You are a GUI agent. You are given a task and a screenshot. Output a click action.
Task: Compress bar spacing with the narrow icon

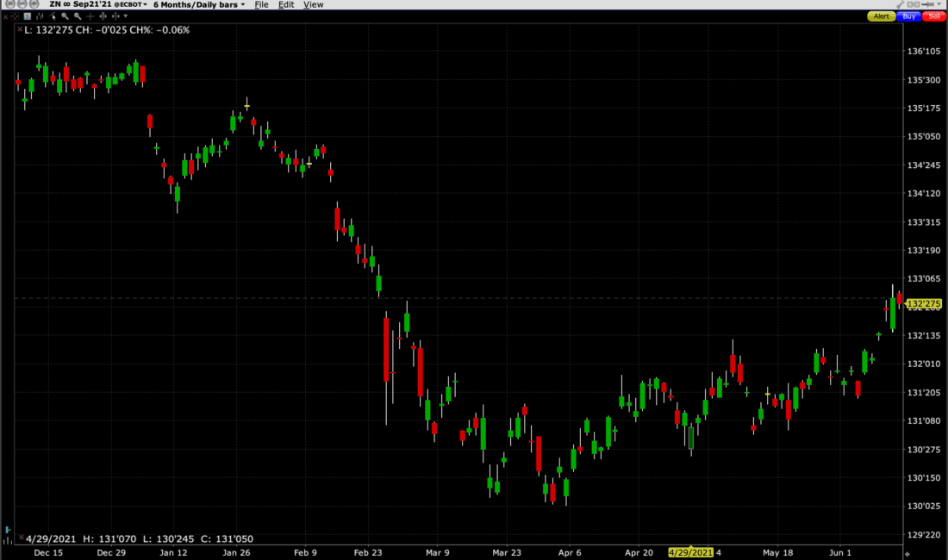tap(115, 16)
